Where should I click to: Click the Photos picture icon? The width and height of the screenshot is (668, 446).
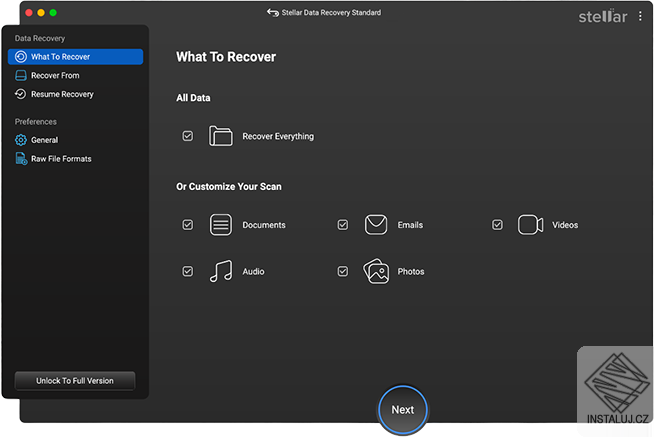[376, 271]
